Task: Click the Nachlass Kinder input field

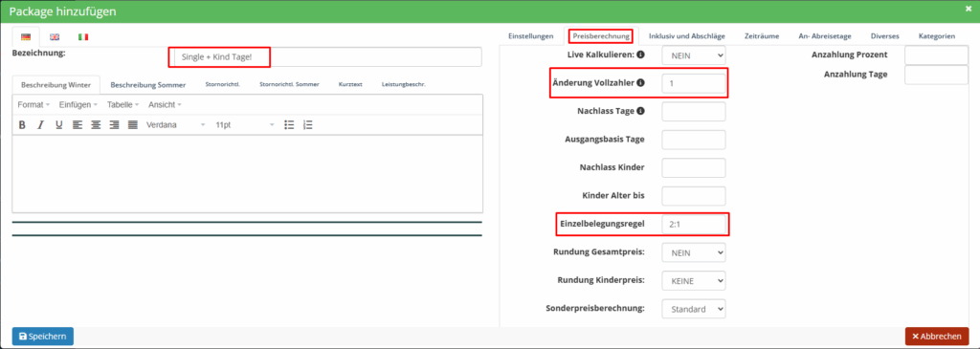Action: 694,167
